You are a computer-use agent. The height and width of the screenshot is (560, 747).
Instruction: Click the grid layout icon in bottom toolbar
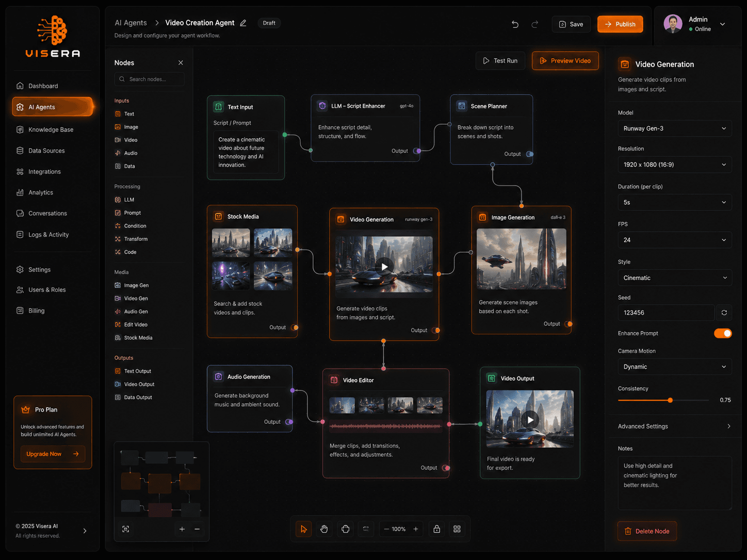457,529
